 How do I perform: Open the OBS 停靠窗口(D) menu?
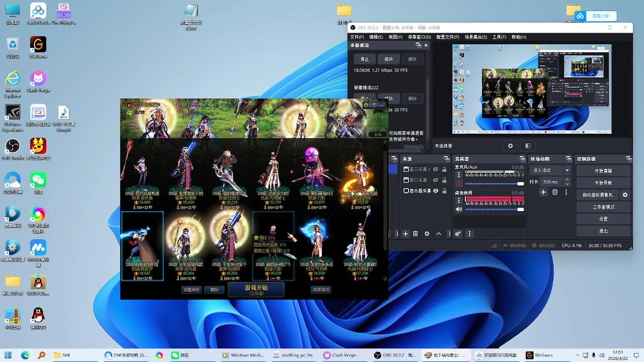point(419,37)
